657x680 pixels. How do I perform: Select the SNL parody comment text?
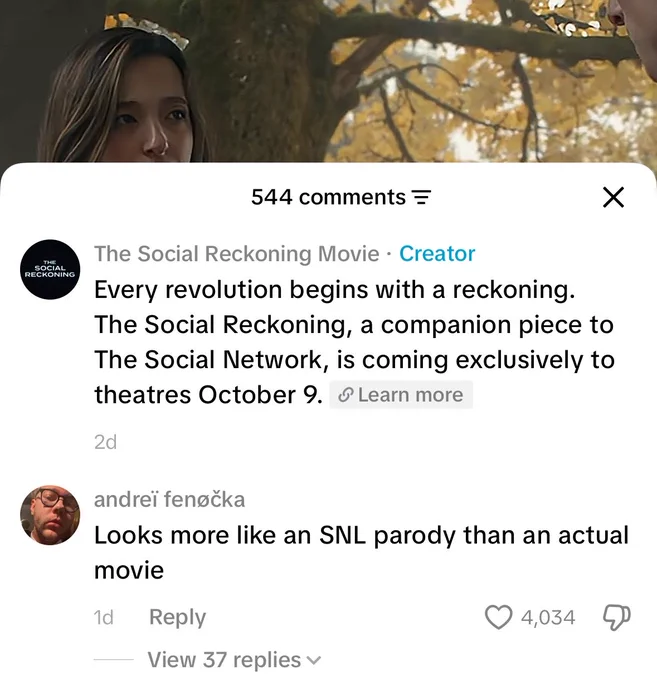tap(361, 552)
